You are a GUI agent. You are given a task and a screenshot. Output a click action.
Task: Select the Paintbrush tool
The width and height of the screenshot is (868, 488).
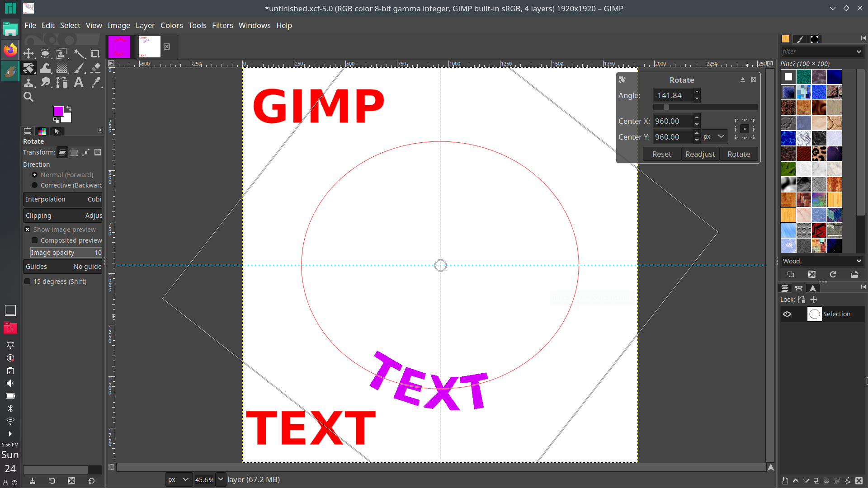[79, 68]
